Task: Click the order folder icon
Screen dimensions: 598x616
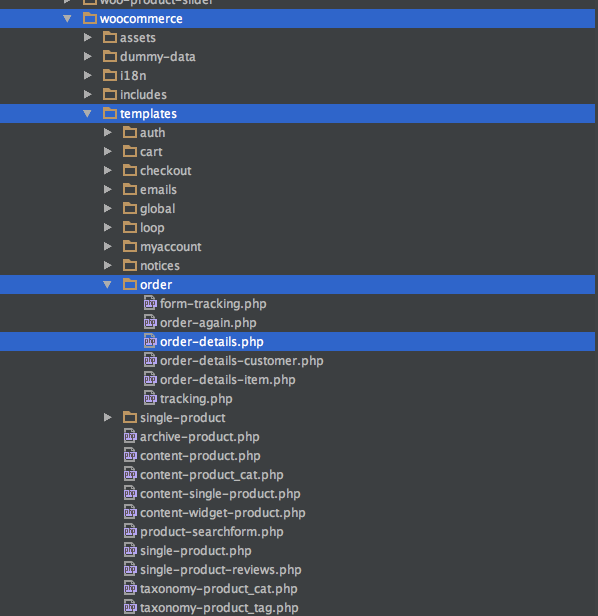Action: 130,284
